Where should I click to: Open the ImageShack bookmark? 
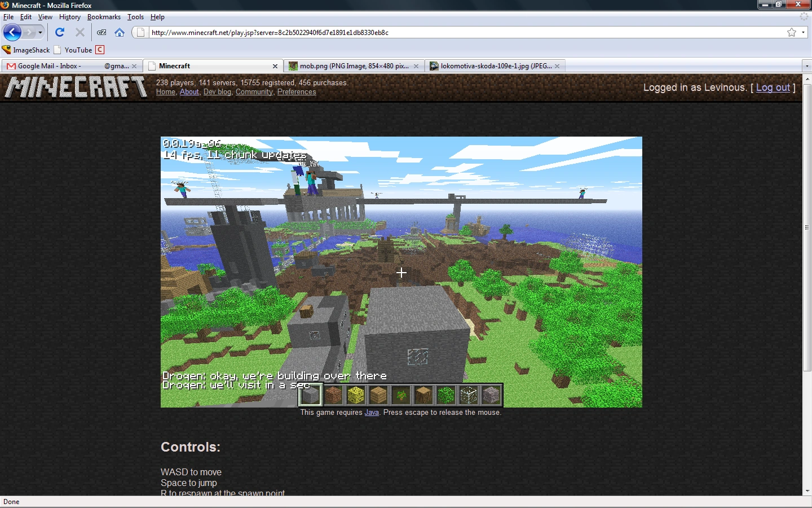tap(26, 50)
